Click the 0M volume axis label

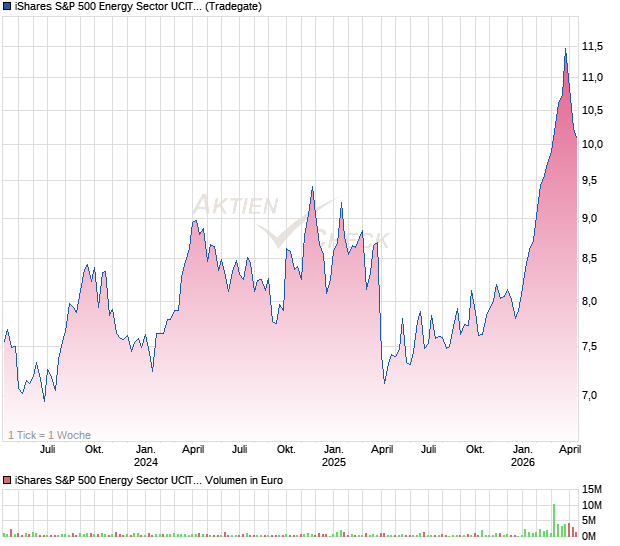click(x=593, y=537)
